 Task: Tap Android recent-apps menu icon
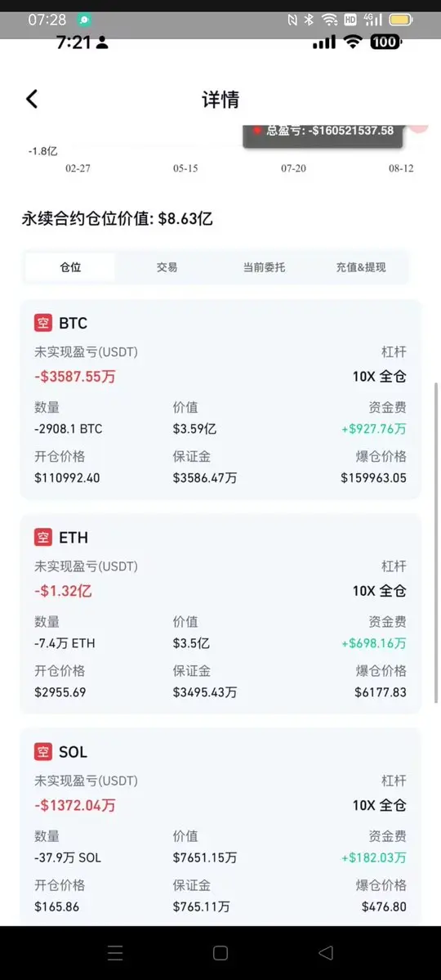point(115,952)
